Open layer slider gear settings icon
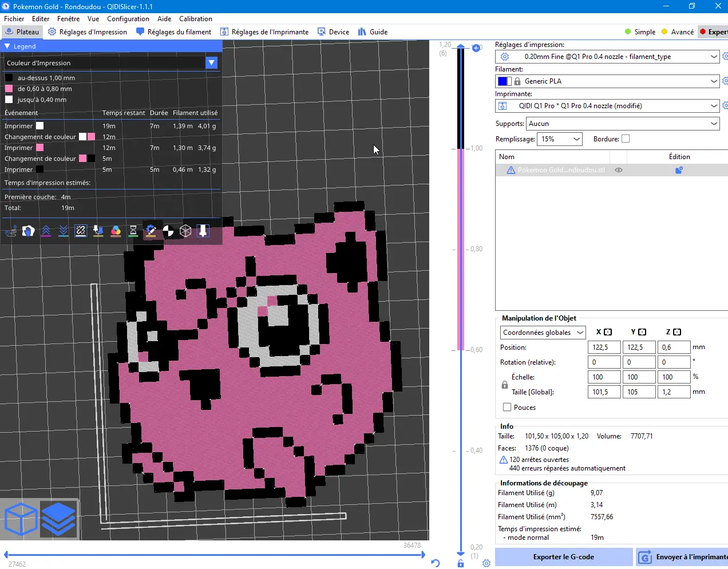This screenshot has height=569, width=728. [486, 563]
